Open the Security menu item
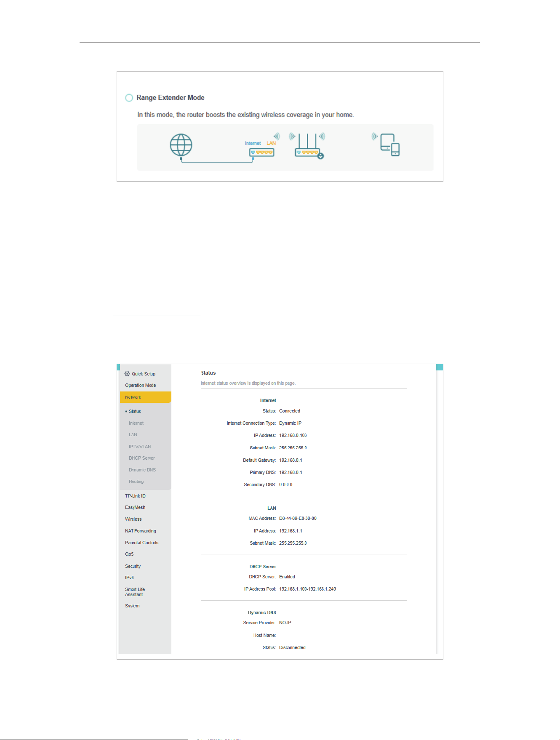The height and width of the screenshot is (740, 560). coord(133,566)
